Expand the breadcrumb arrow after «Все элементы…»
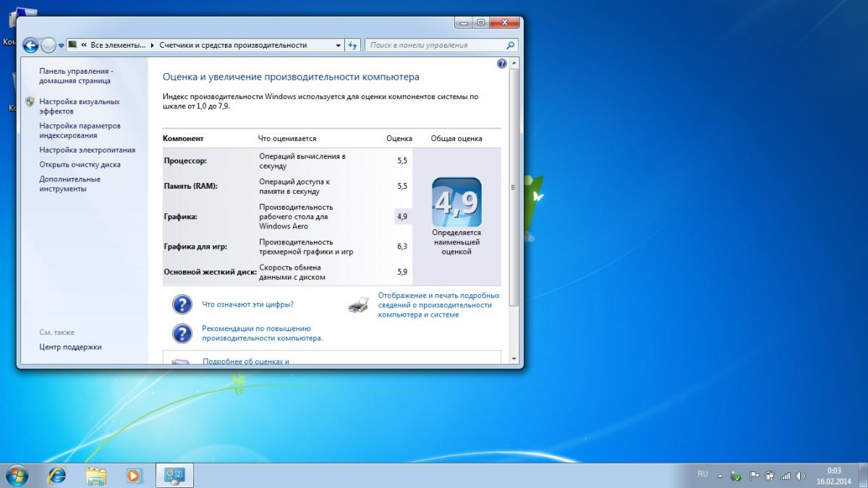This screenshot has height=488, width=868. click(x=152, y=45)
